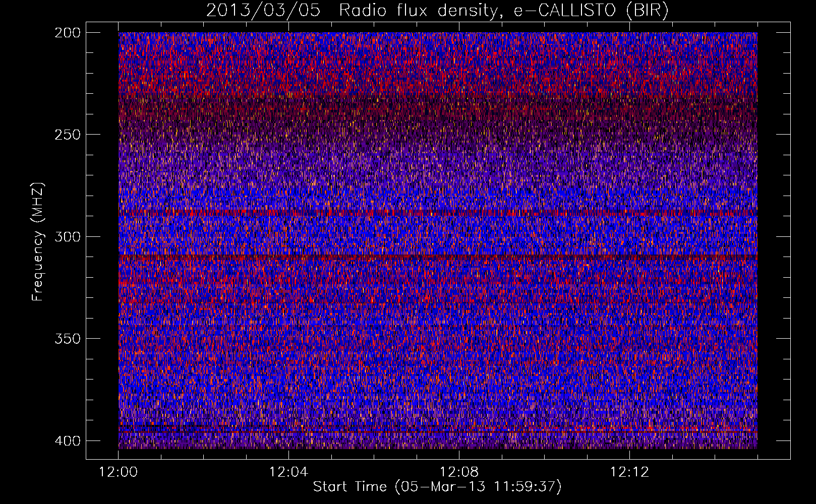Click the plot title "2013/03/05 Radio flux density, e-CALLISTO (BIR)"
The height and width of the screenshot is (504, 816).
[437, 11]
